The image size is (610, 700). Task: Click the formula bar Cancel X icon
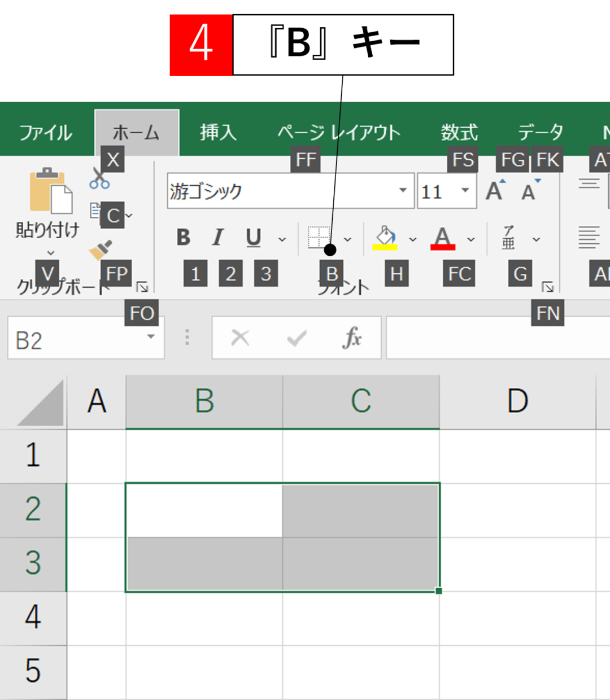(240, 338)
